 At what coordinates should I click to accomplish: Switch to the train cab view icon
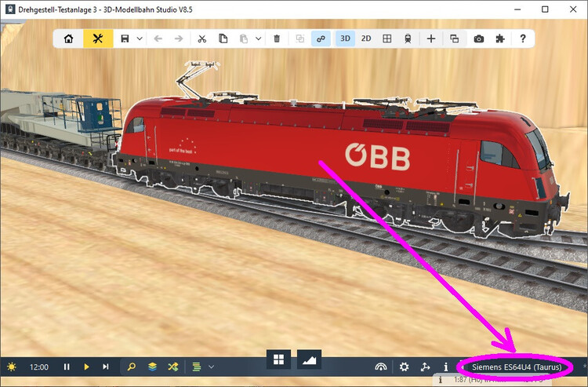point(408,38)
